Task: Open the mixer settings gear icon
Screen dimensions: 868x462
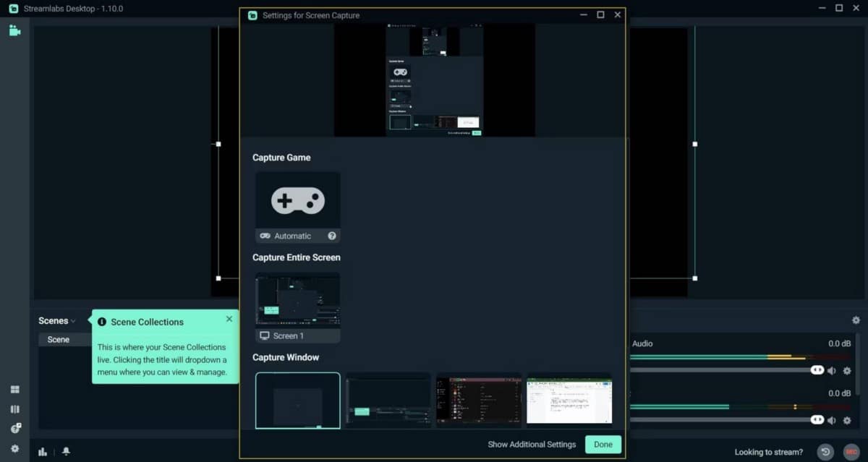Action: click(856, 320)
